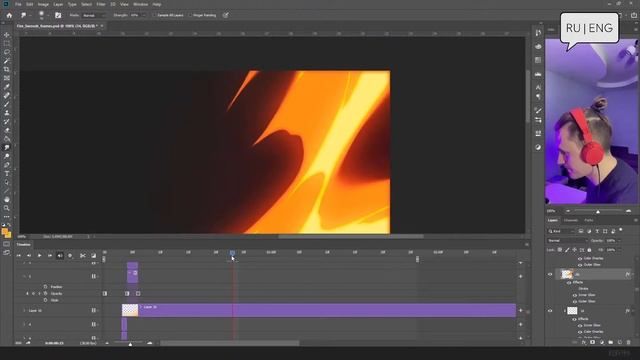Select the Hand tool

7,199
